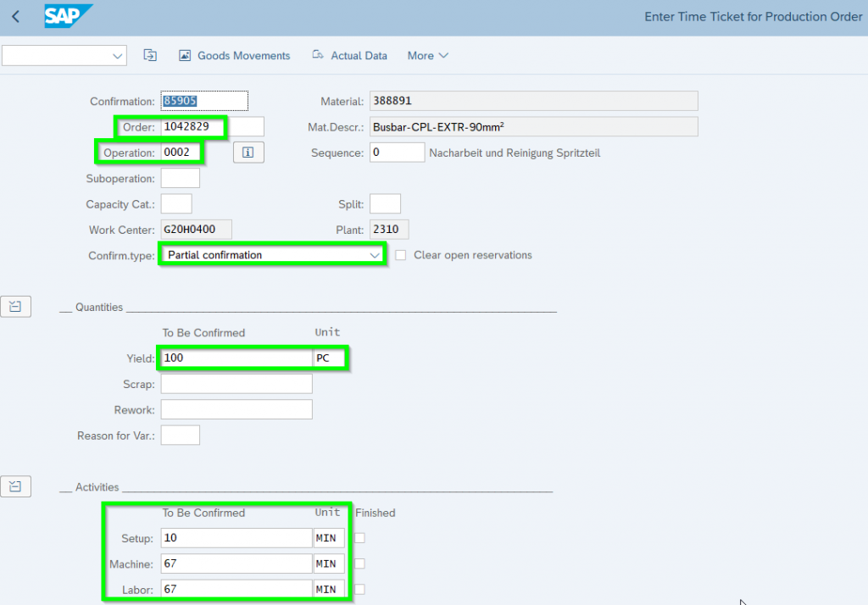This screenshot has width=868, height=605.
Task: Click the Actual Data icon
Action: [x=318, y=55]
